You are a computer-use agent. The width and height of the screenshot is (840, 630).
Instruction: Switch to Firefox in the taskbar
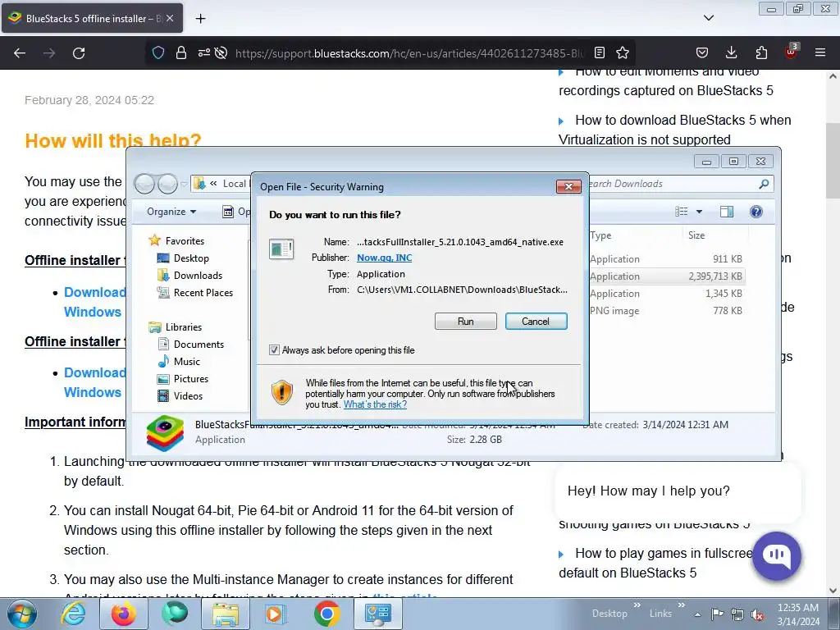point(124,614)
